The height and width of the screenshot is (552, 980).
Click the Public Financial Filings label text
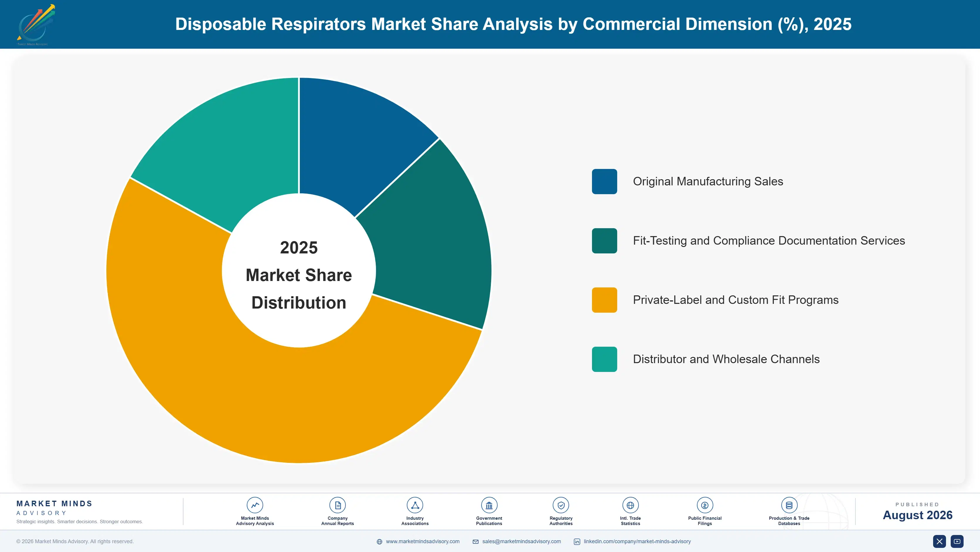tap(705, 521)
